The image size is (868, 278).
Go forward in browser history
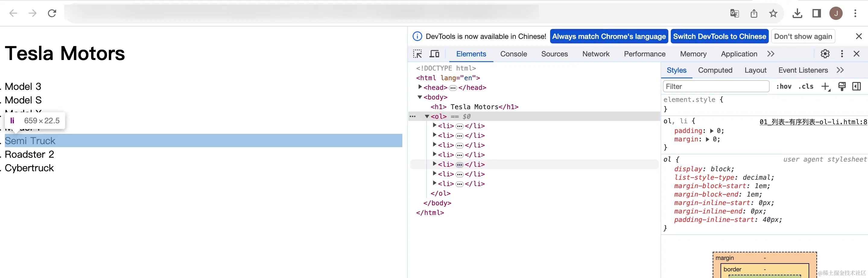tap(32, 13)
